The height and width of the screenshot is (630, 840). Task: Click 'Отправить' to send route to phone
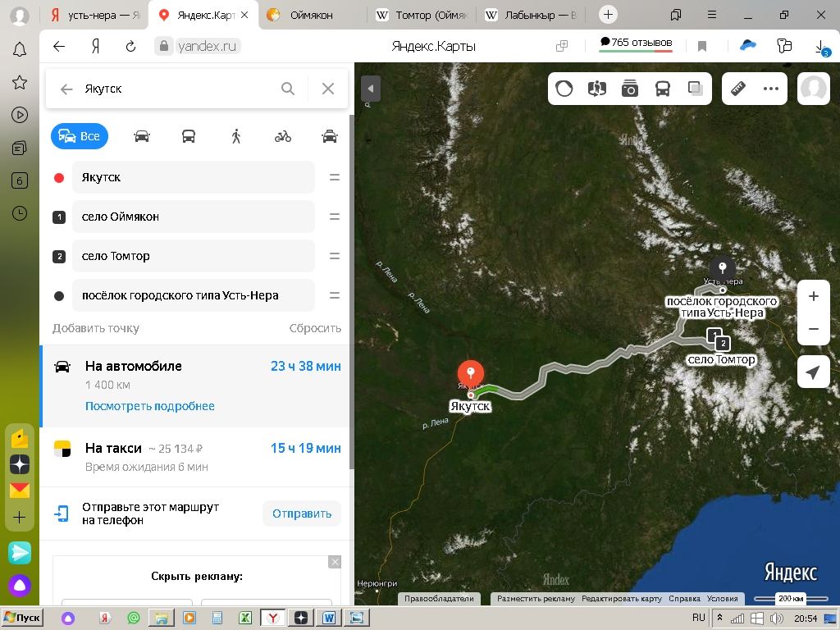click(302, 514)
